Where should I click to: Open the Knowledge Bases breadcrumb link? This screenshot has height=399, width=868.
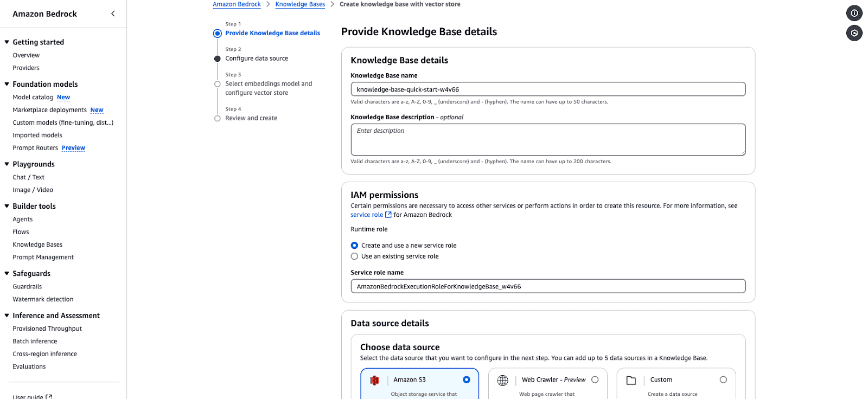point(300,4)
